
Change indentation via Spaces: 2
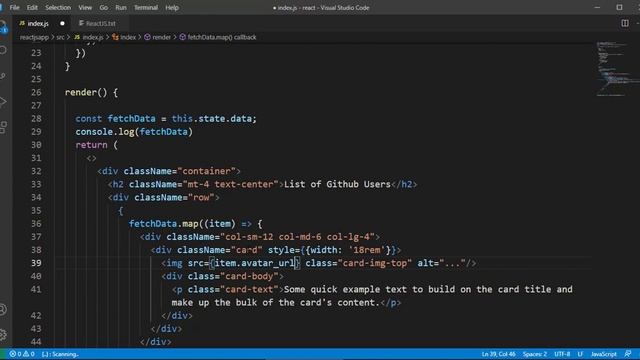(535, 354)
